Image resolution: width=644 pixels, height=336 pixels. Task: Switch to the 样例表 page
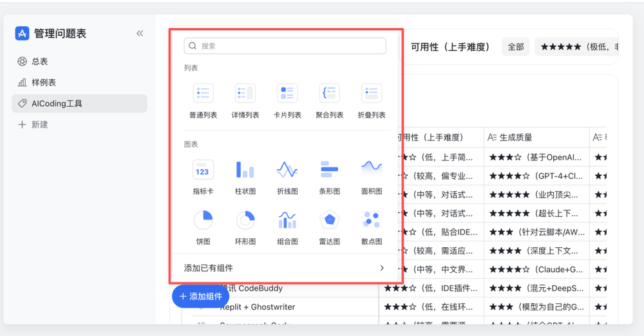point(44,82)
